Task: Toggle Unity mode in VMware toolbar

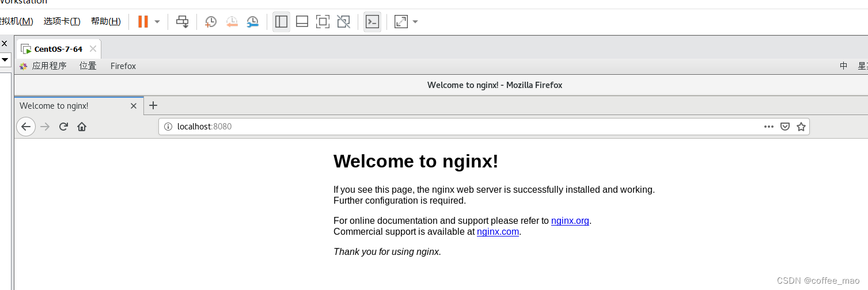Action: 343,22
